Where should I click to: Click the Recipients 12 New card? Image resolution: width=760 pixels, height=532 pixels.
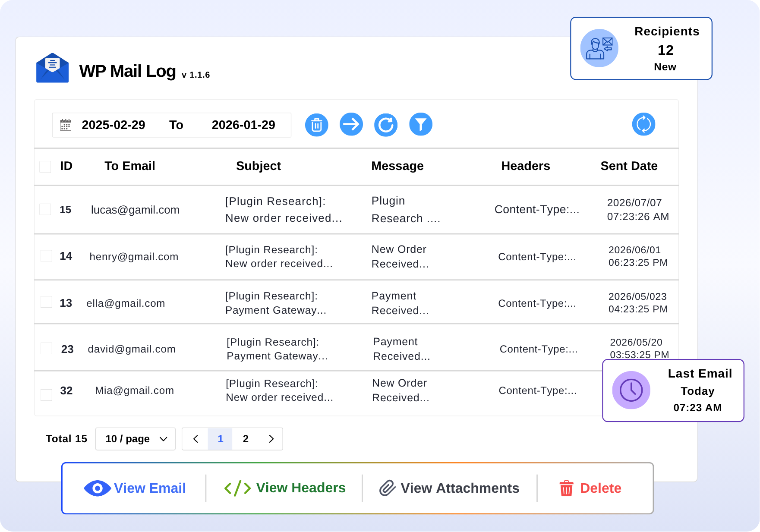point(641,48)
